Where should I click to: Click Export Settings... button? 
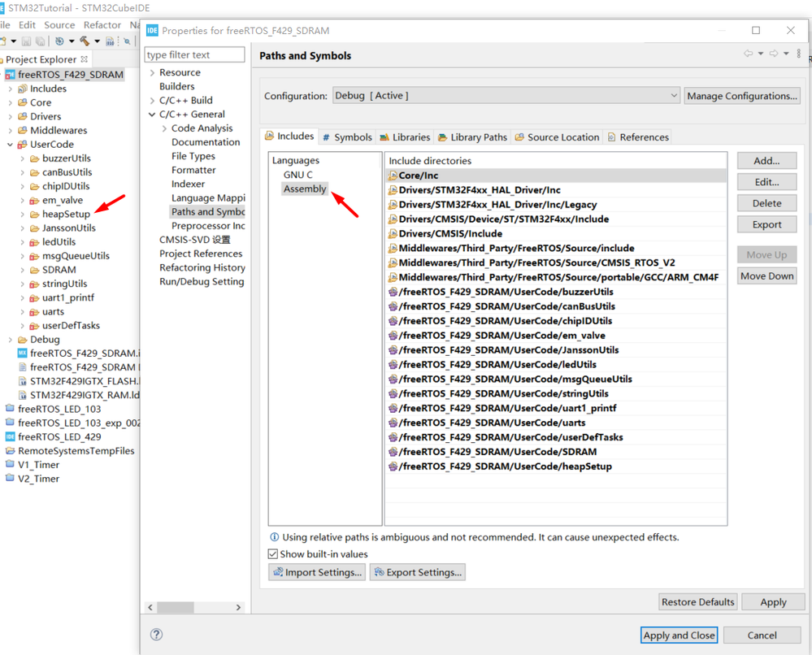tap(418, 572)
